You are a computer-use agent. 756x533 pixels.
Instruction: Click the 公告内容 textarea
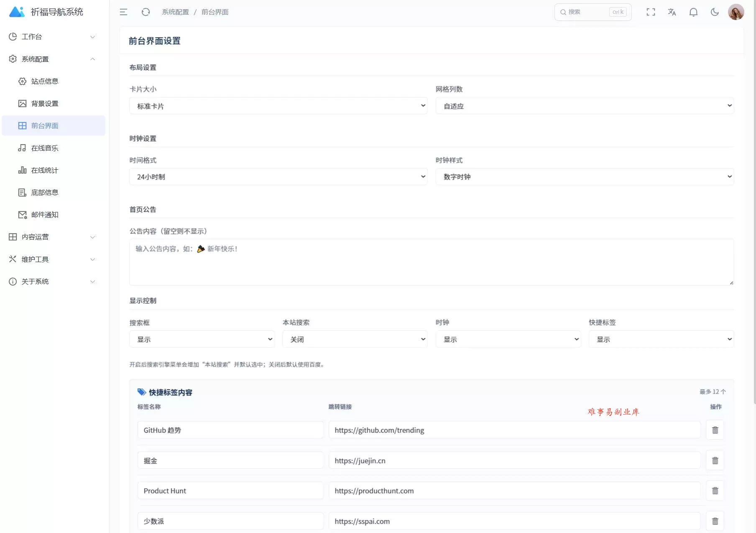432,262
